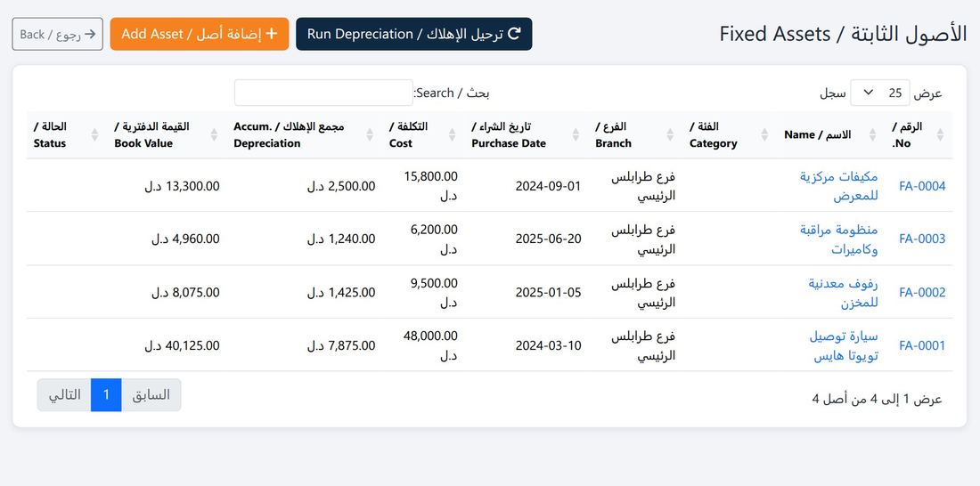The width and height of the screenshot is (980, 486).
Task: Open asset link FA-0001
Action: point(922,345)
